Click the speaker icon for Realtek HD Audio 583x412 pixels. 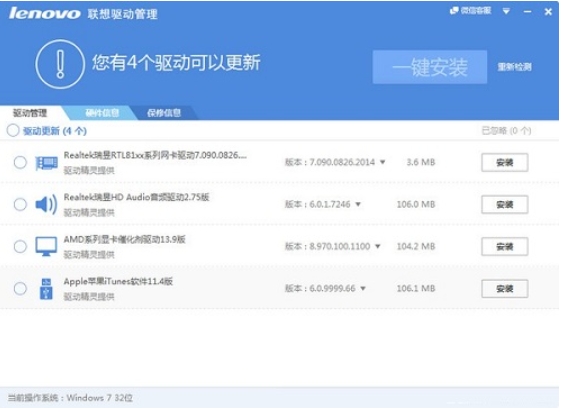click(x=46, y=205)
